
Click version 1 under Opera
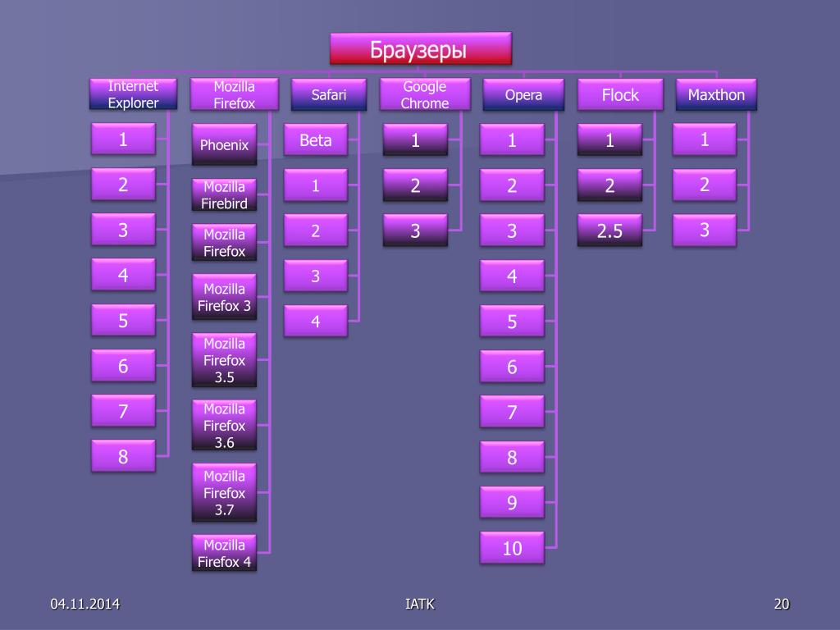coord(512,140)
